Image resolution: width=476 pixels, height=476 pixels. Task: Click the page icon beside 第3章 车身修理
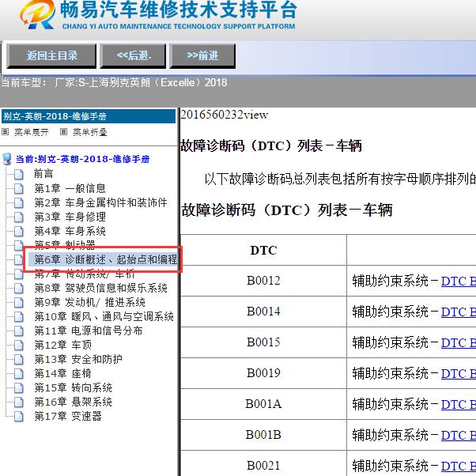click(x=19, y=217)
